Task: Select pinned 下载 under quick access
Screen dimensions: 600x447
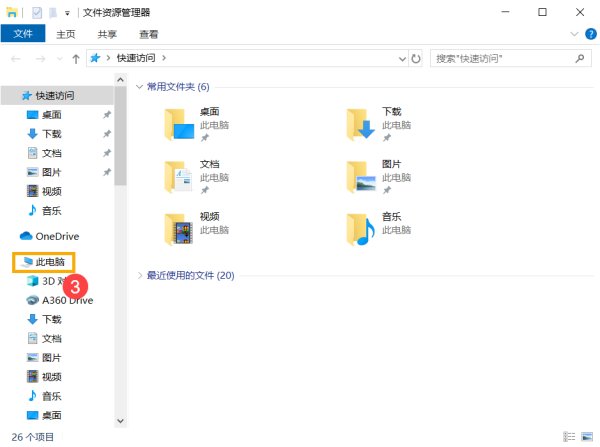Action: point(52,134)
